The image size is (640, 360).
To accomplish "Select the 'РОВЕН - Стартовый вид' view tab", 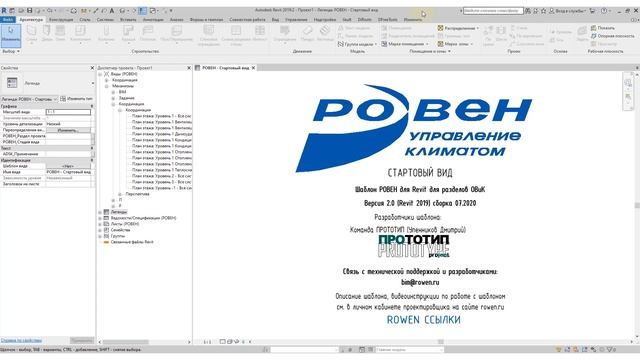I will coord(225,68).
